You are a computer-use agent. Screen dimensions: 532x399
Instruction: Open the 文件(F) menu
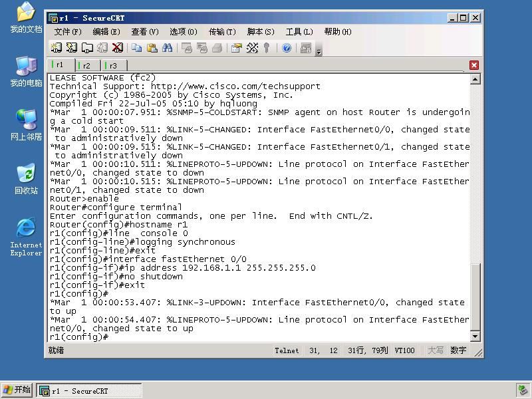[x=68, y=32]
